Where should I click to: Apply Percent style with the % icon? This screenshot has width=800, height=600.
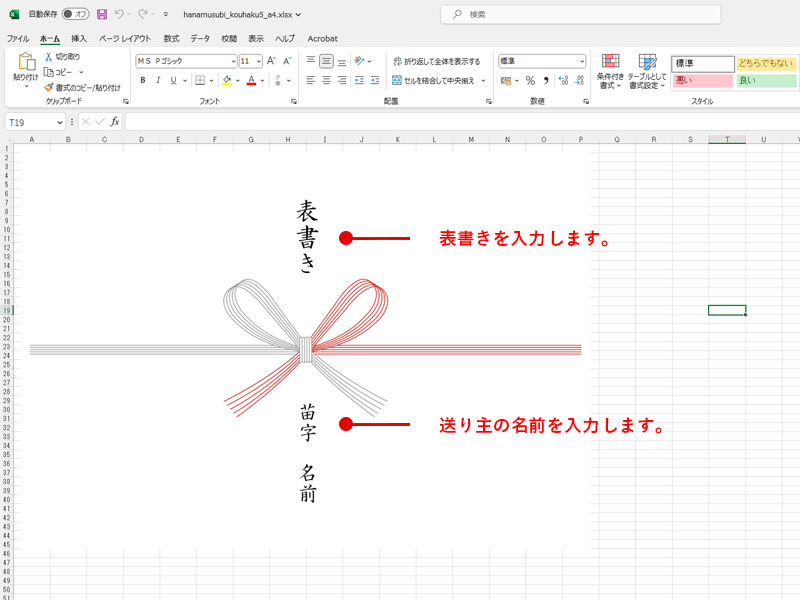530,80
